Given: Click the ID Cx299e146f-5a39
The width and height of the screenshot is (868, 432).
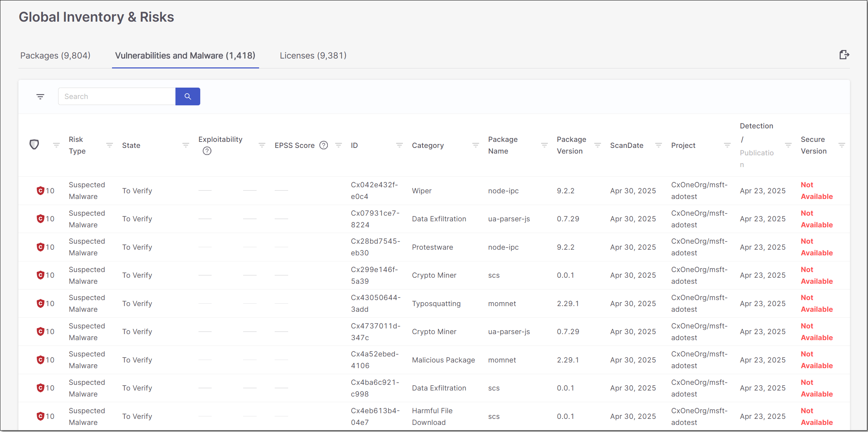Looking at the screenshot, I should pos(375,275).
